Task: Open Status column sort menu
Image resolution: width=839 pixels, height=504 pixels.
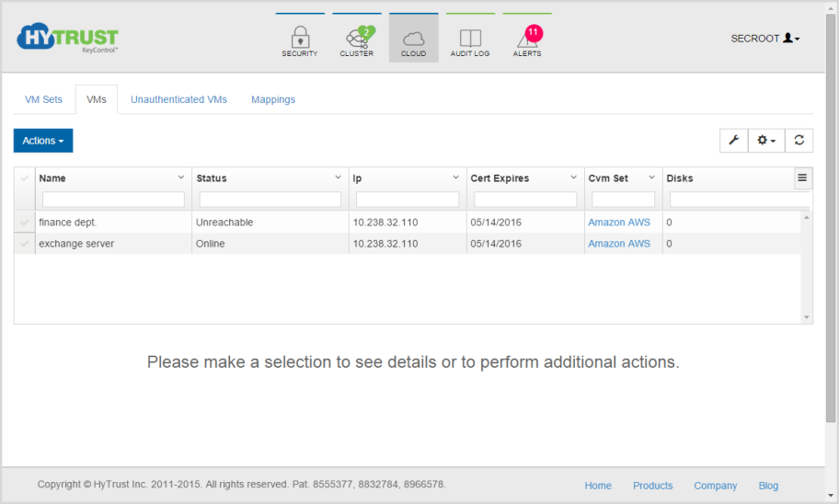Action: coord(339,178)
